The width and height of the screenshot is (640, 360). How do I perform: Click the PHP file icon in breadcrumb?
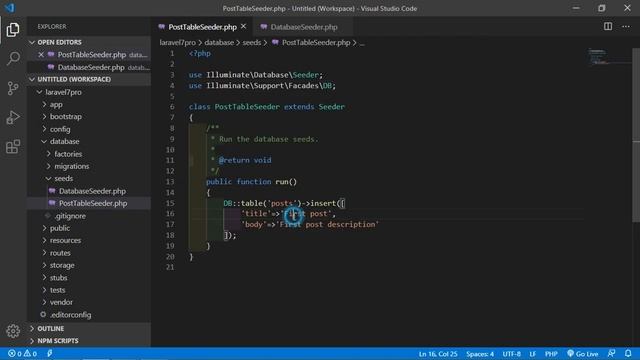click(x=276, y=42)
